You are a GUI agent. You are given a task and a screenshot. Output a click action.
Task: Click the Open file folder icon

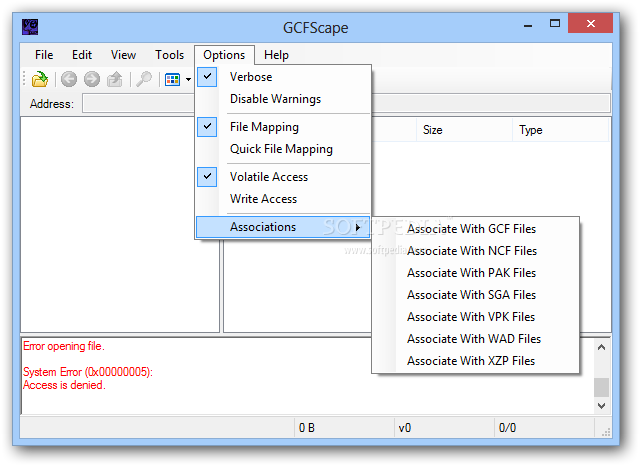click(x=40, y=79)
